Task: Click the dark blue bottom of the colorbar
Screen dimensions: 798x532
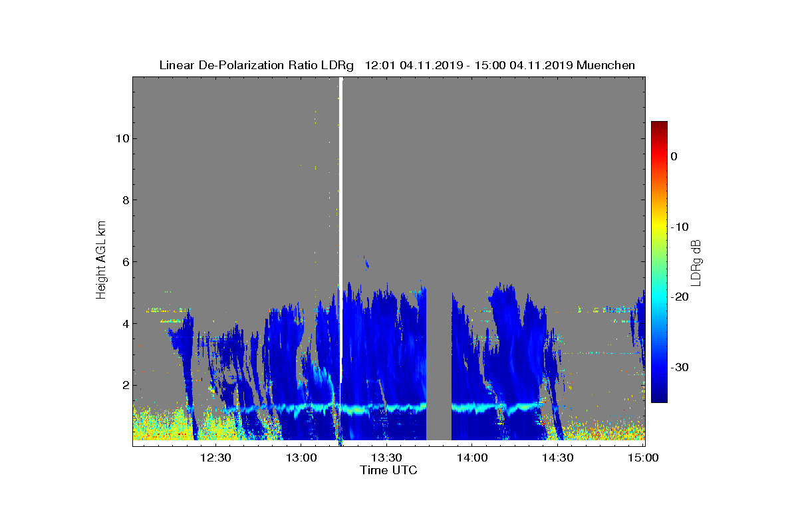Action: click(659, 396)
